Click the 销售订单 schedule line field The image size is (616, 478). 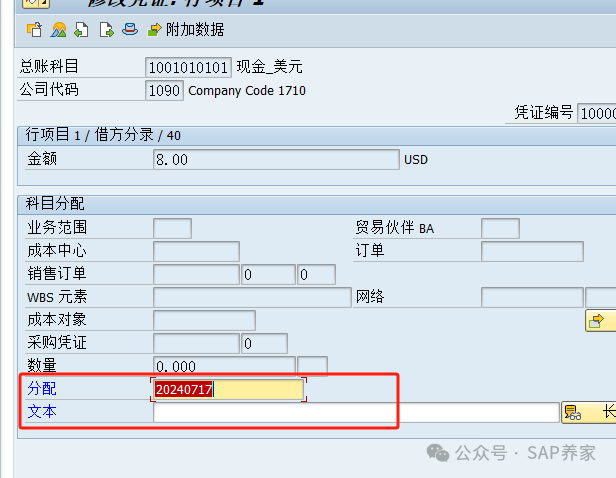[316, 274]
